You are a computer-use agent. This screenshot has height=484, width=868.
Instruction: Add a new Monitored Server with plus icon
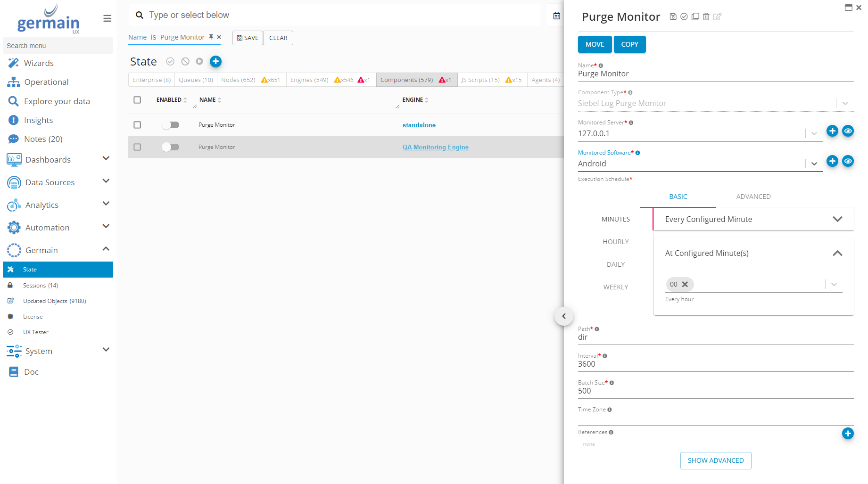click(832, 131)
